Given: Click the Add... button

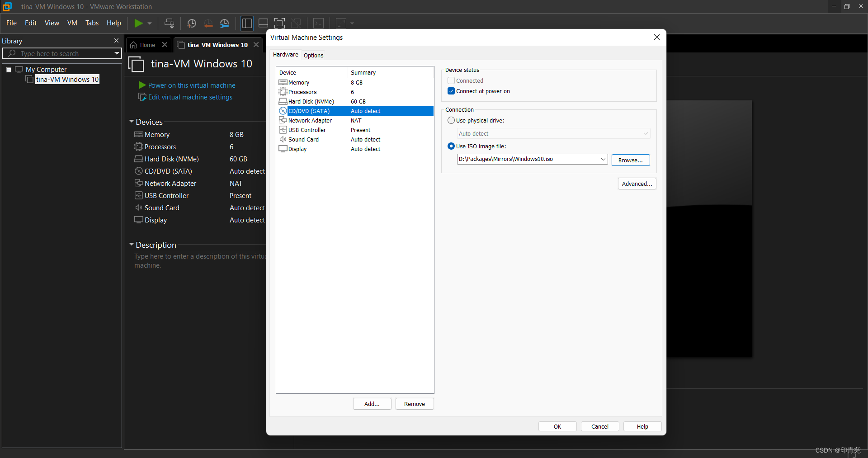Looking at the screenshot, I should pos(372,404).
